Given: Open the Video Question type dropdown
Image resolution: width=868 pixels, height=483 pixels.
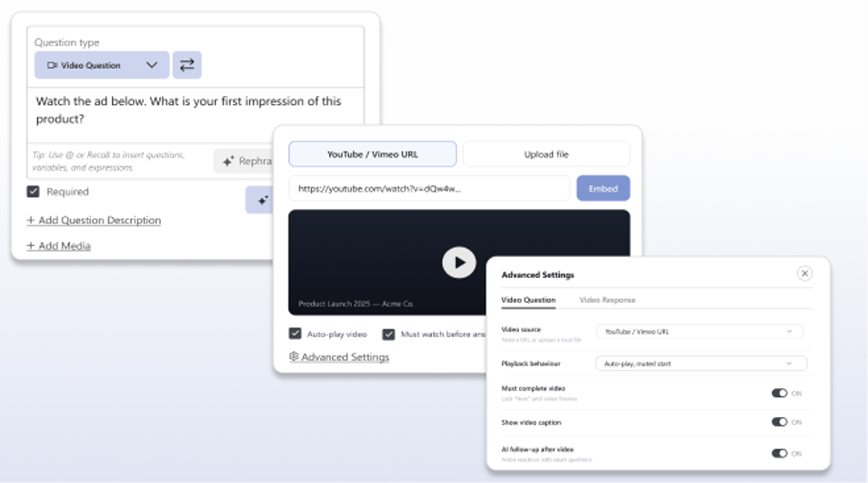Looking at the screenshot, I should point(102,65).
